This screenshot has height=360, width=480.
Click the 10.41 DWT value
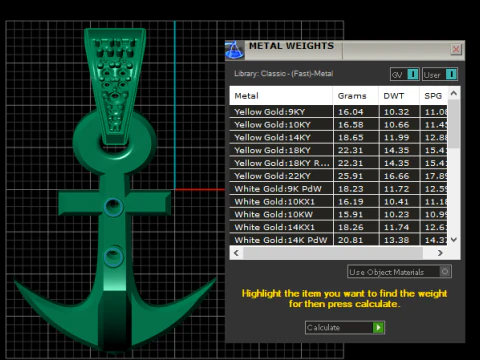[x=396, y=202]
